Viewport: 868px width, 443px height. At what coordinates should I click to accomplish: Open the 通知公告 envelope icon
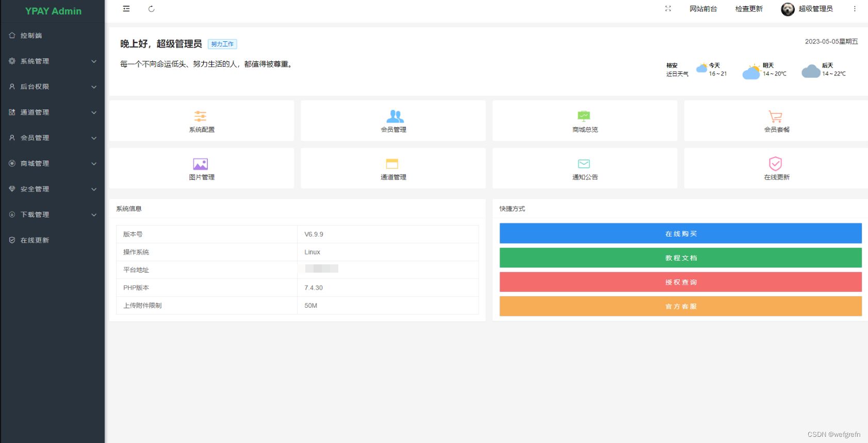coord(584,164)
